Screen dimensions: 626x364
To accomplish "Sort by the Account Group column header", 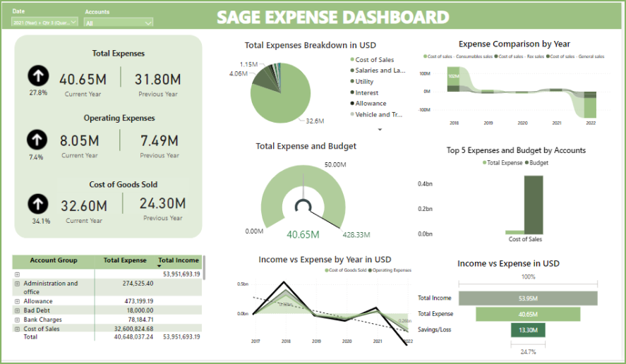I will (x=54, y=260).
